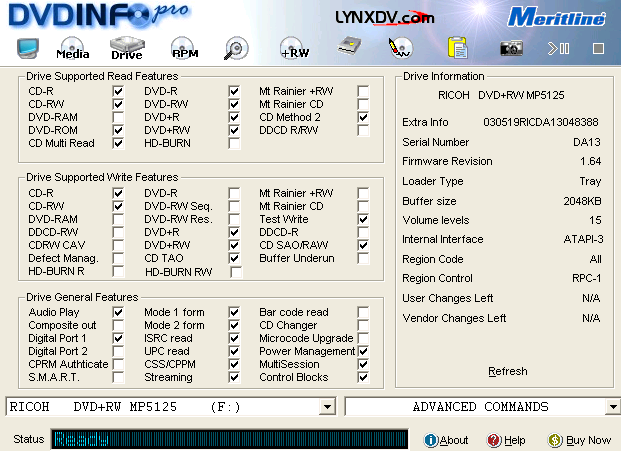Click the monitor icon in the toolbar
The height and width of the screenshot is (451, 621).
[x=28, y=48]
